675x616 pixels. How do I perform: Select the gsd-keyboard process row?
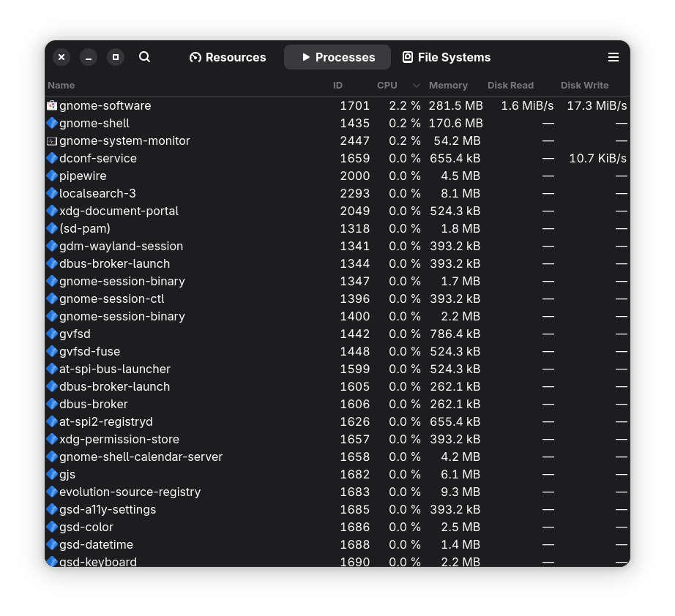click(337, 560)
